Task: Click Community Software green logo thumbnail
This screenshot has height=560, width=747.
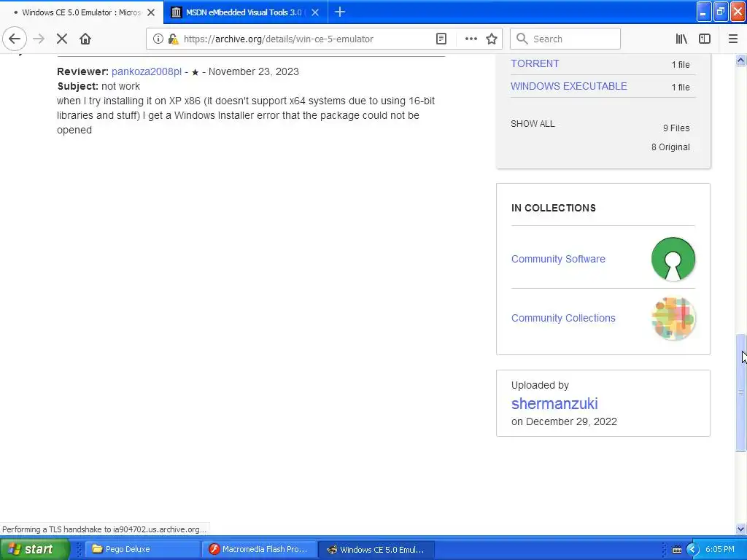Action: pyautogui.click(x=673, y=259)
